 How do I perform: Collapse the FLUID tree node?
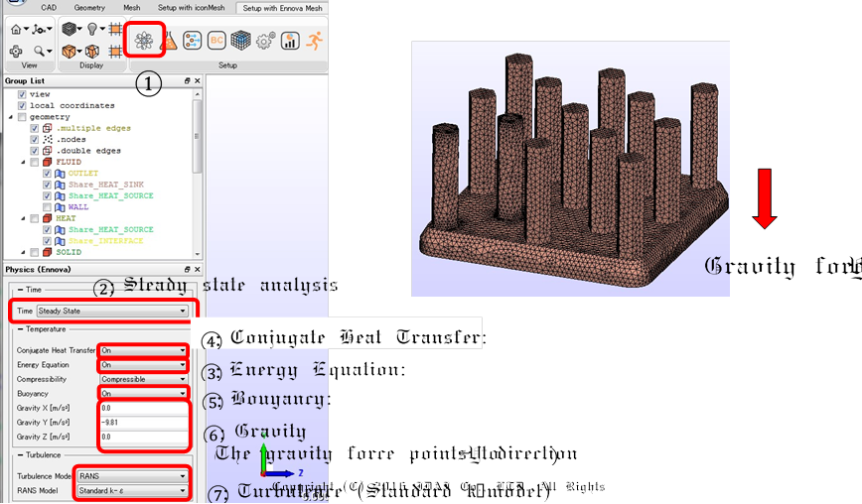pos(23,162)
